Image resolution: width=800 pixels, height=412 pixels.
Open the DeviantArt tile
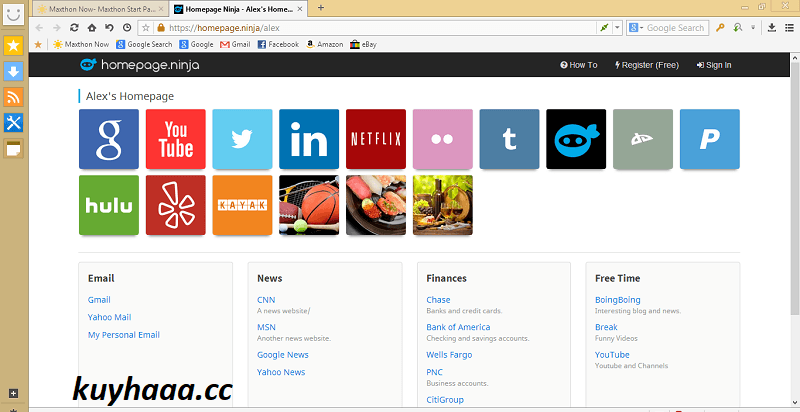pyautogui.click(x=643, y=139)
